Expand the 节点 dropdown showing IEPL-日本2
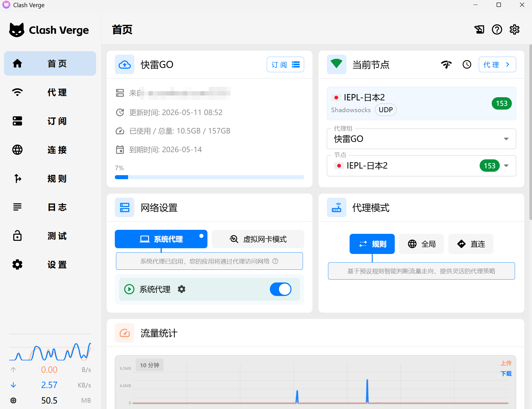This screenshot has width=532, height=409. [x=422, y=166]
